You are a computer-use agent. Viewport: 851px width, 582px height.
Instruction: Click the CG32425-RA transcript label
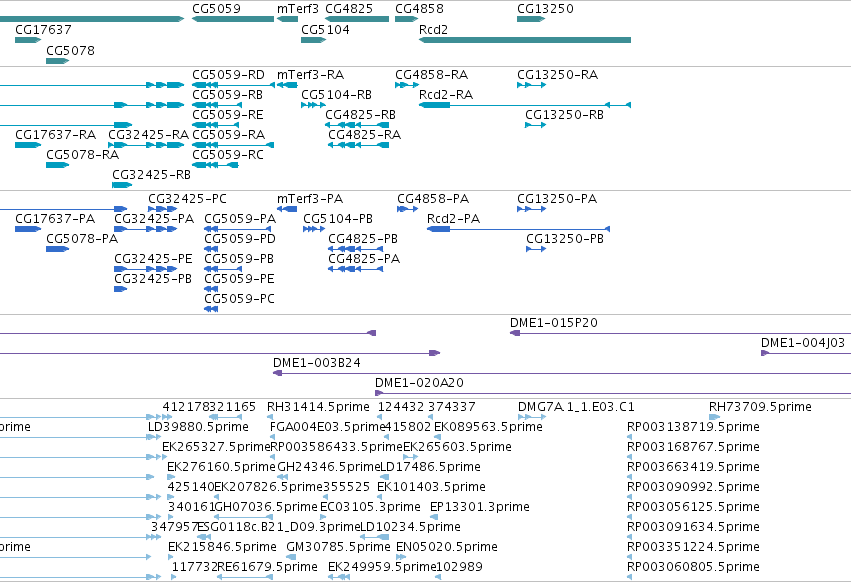point(149,135)
